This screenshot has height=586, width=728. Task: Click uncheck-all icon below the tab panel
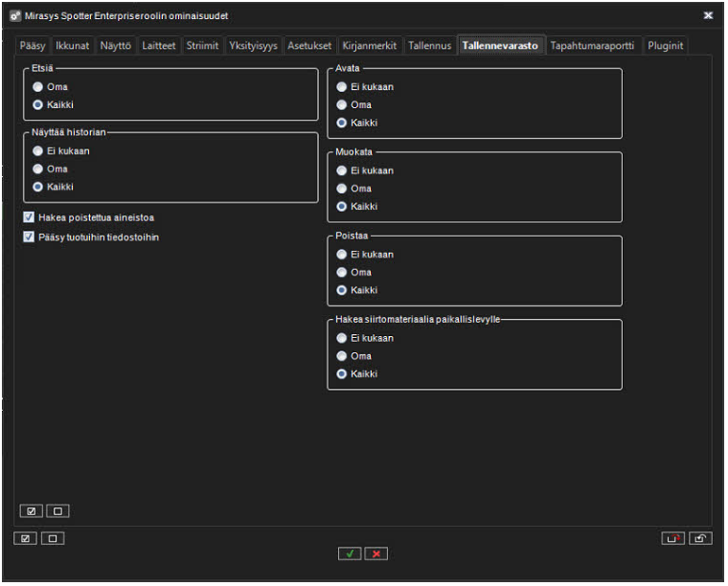pyautogui.click(x=52, y=538)
